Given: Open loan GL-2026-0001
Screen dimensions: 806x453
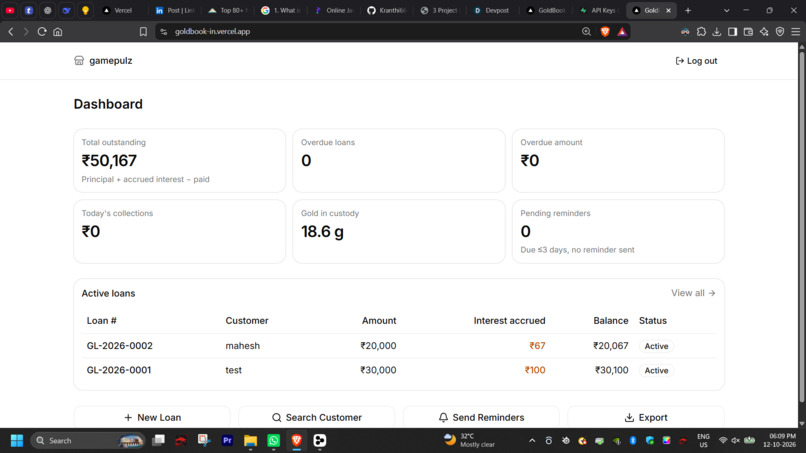Looking at the screenshot, I should tap(119, 370).
